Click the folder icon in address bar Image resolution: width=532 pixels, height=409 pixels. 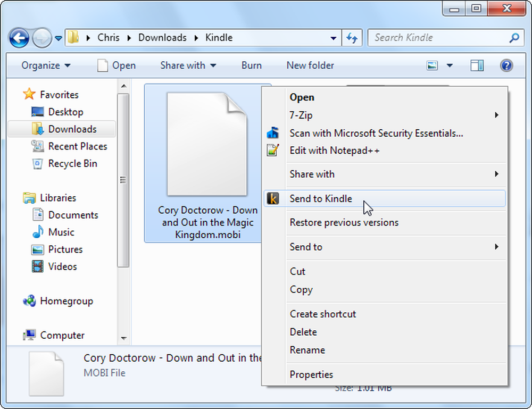[x=73, y=37]
